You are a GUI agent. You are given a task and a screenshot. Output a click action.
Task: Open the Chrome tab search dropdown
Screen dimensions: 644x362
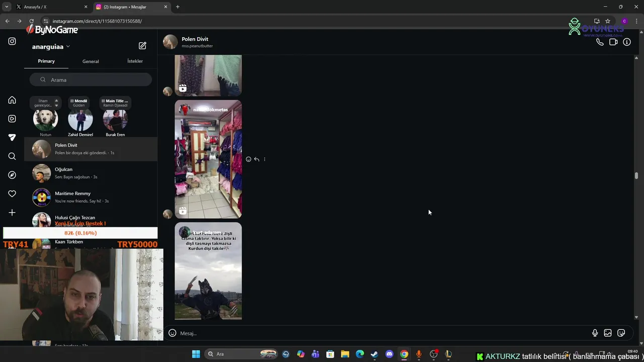(x=7, y=7)
